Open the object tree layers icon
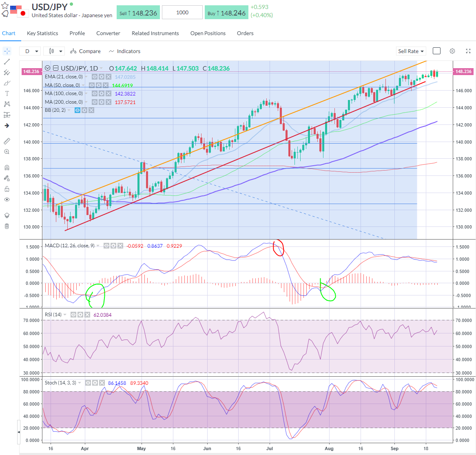 [7, 215]
